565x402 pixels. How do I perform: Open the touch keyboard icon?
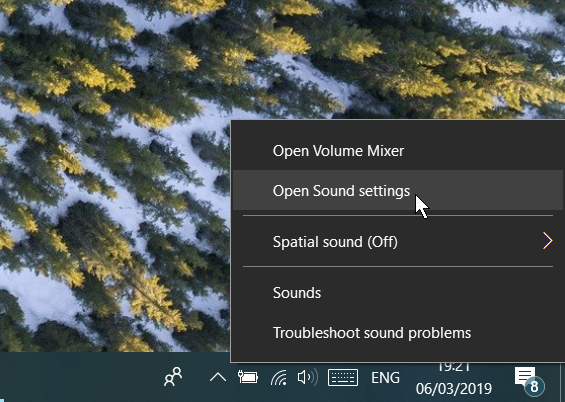coord(343,377)
